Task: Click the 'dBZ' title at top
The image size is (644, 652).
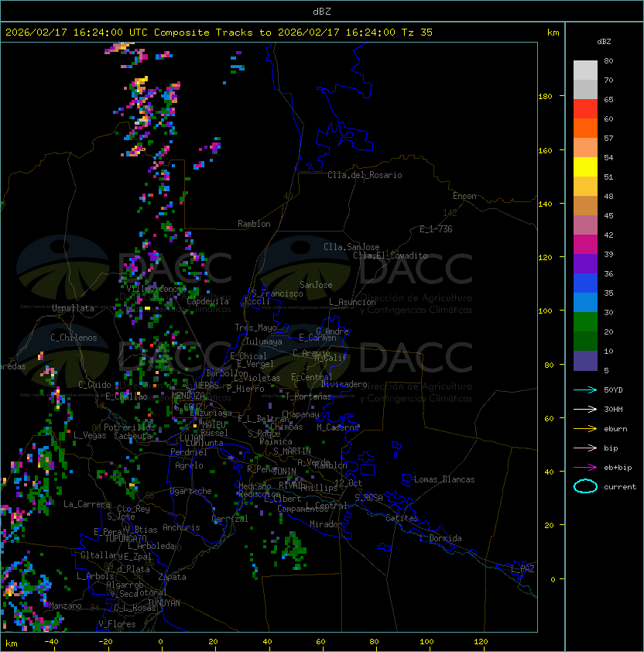Action: (322, 11)
